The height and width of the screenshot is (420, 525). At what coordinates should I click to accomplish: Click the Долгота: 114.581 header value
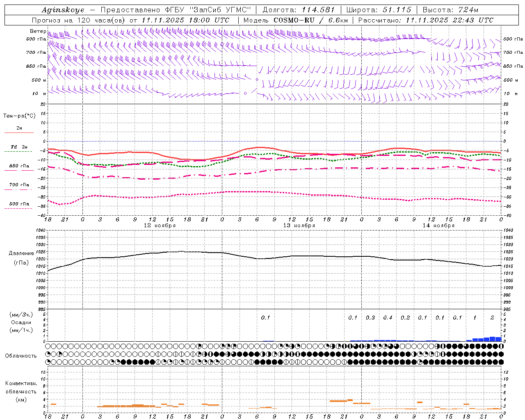click(x=299, y=10)
